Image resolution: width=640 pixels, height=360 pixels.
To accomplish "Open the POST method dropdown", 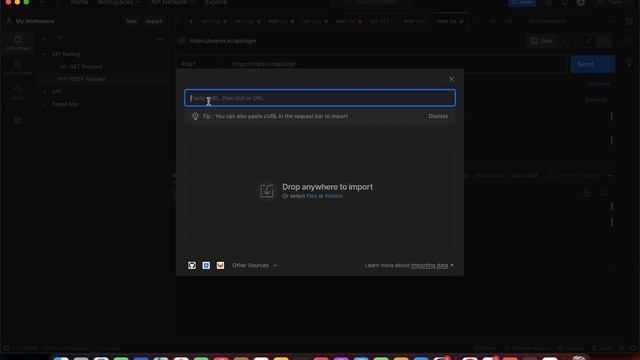I will 200,64.
